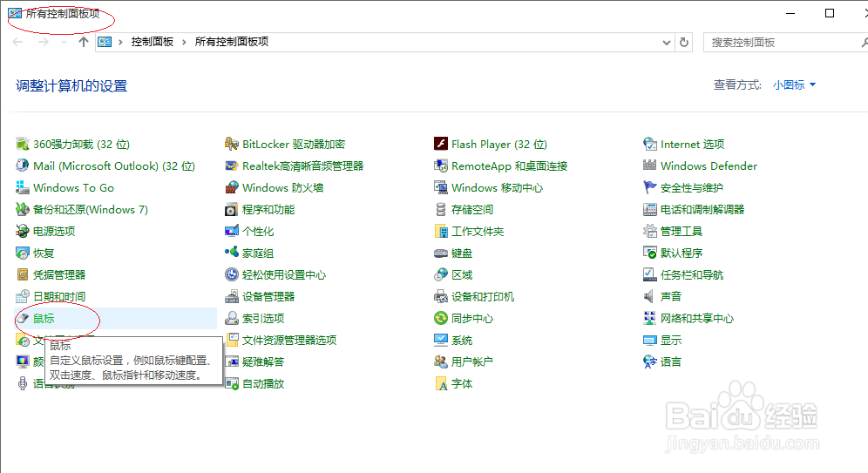Open the 工作文件夹 link

pyautogui.click(x=478, y=231)
